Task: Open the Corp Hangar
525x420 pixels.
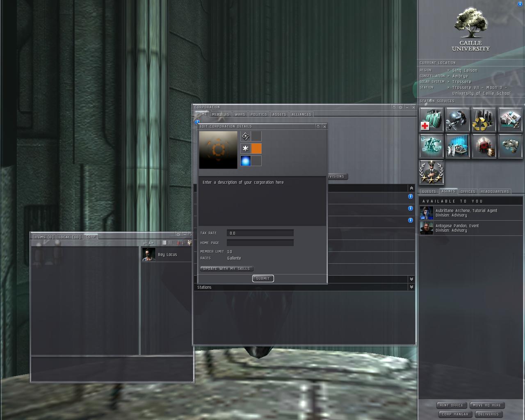Action: (x=455, y=414)
